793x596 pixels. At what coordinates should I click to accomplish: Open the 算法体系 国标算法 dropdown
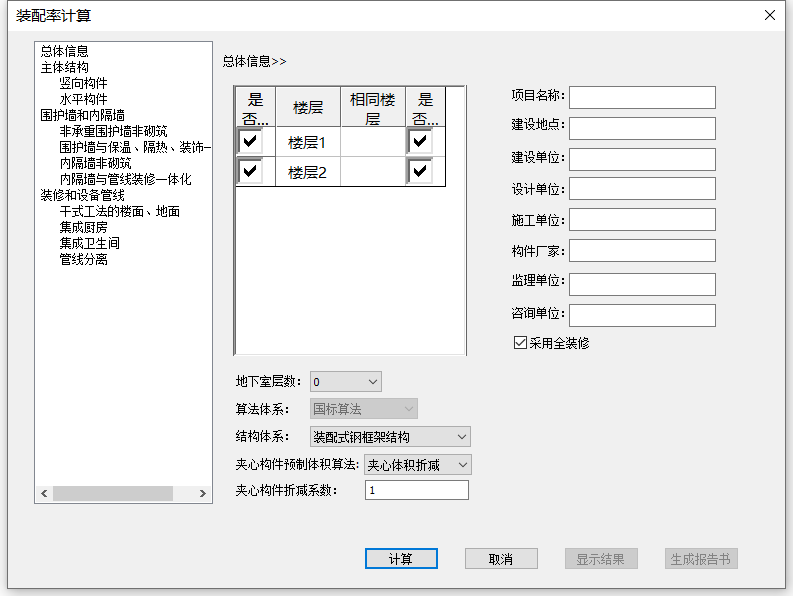[x=364, y=409]
